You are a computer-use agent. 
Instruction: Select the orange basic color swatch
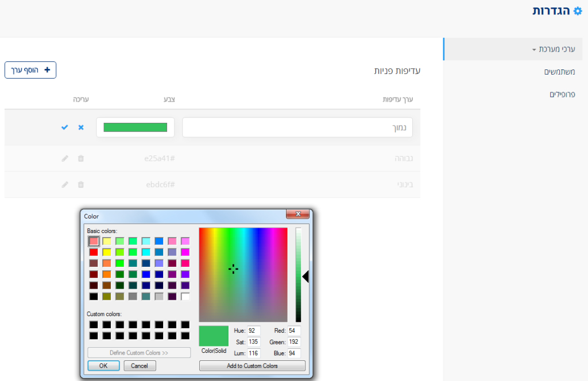(107, 274)
